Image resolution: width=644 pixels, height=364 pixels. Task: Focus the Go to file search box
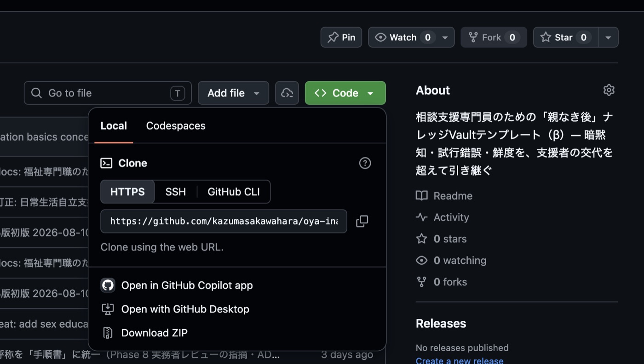click(x=108, y=93)
